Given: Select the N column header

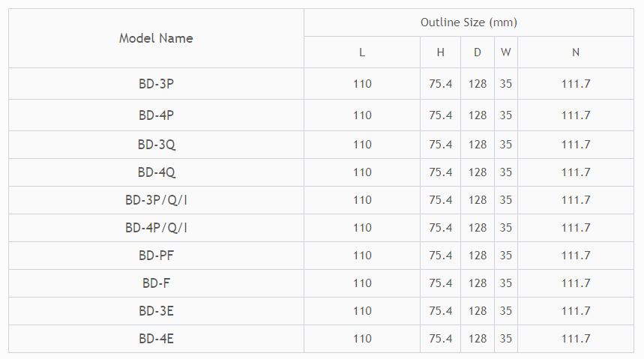Looking at the screenshot, I should (576, 52).
